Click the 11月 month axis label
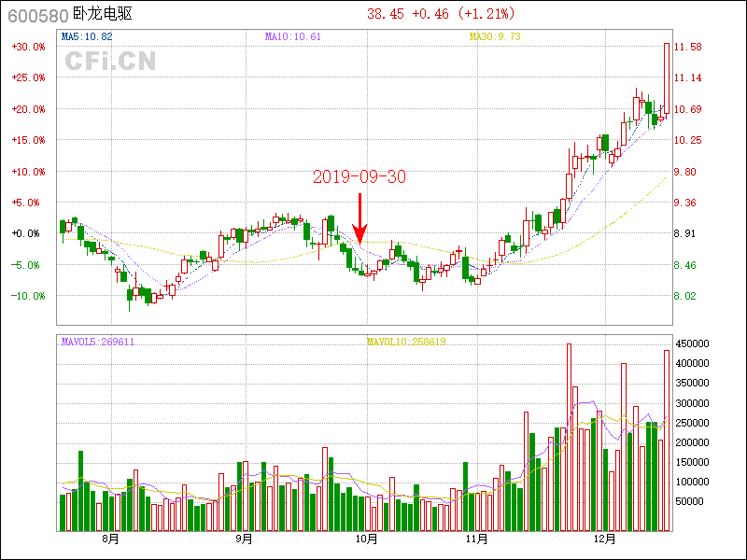Screen dimensions: 747x560 tap(476, 539)
